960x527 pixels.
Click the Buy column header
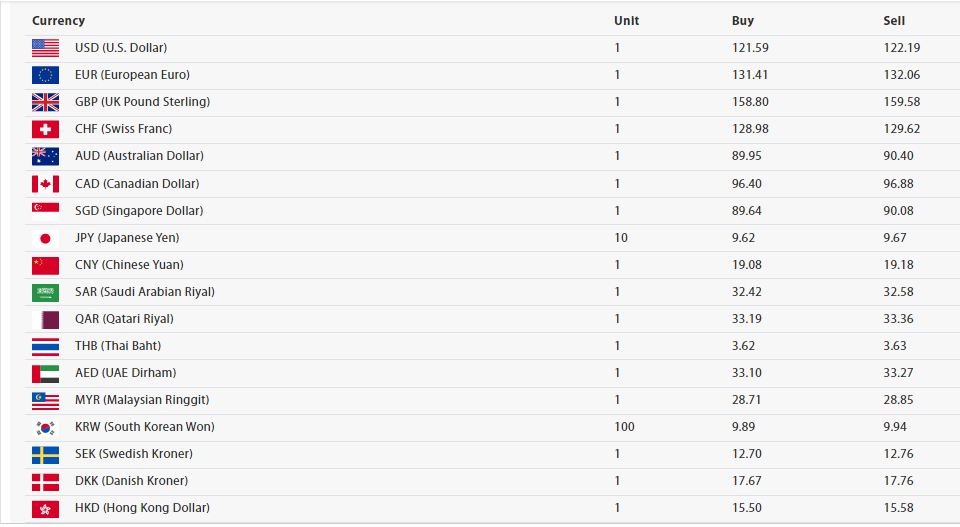[743, 21]
